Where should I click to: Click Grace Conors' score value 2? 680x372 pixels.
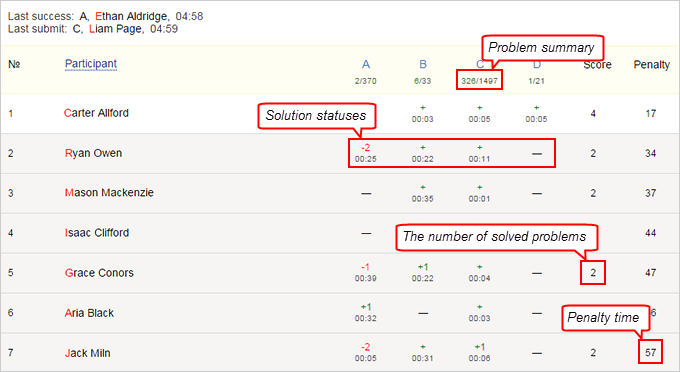(593, 273)
